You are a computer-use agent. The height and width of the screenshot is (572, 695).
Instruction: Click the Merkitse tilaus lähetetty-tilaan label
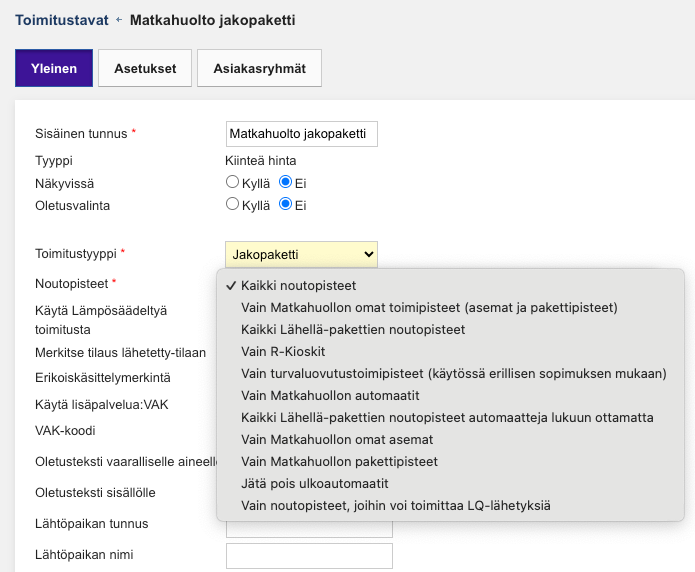(121, 353)
